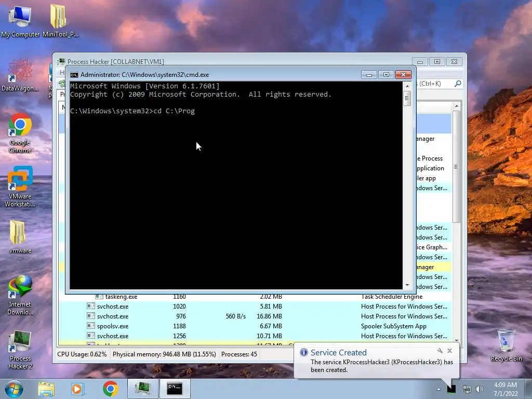Screen dimensions: 532x399
Task: Select the Recycle Bin desktop icon
Action: 506,345
